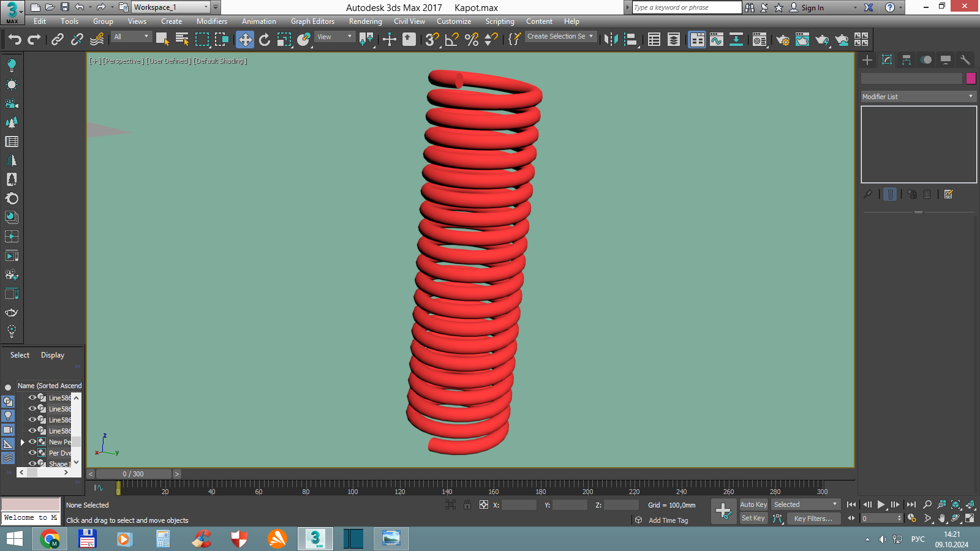Viewport: 980px width, 551px height.
Task: Open Curve Editor from main toolbar
Action: (717, 40)
